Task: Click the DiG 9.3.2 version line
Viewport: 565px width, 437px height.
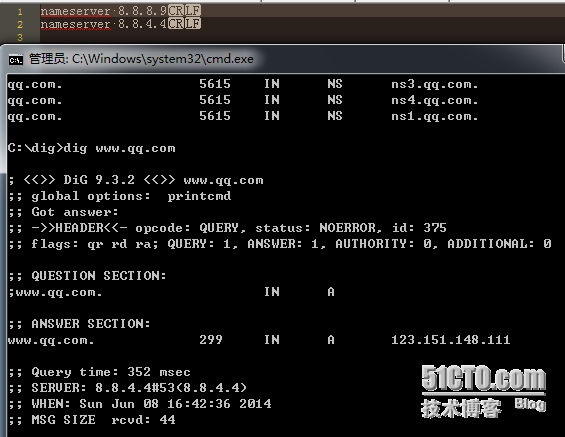Action: pos(136,180)
